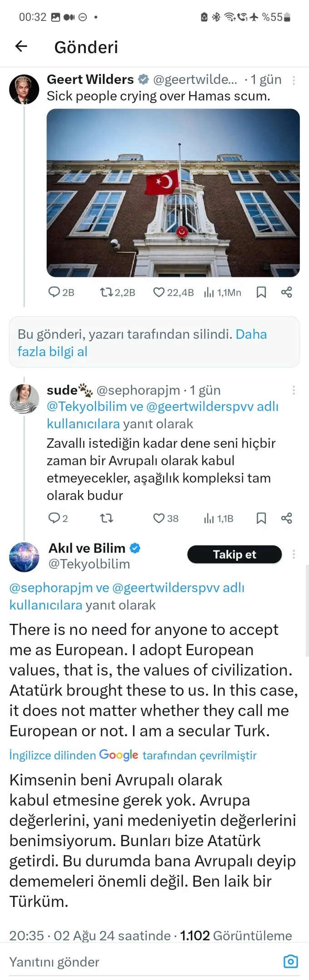Like Geert Wilders' post with 22,4B likes
This screenshot has width=309, height=980.
(159, 292)
